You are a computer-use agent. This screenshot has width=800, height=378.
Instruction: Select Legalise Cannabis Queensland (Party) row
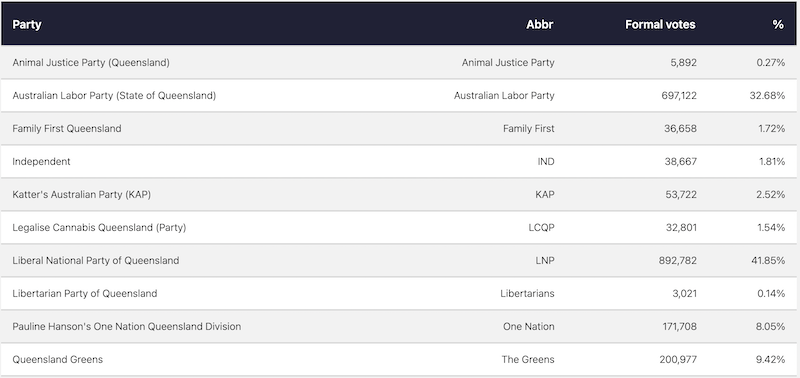click(x=400, y=228)
